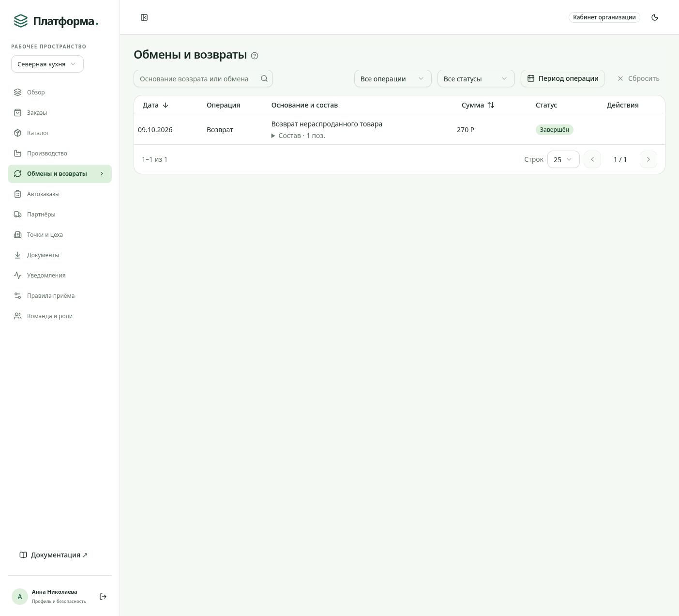Open Профиль и безопасность link
Viewport: 679px width, 616px height.
point(59,601)
